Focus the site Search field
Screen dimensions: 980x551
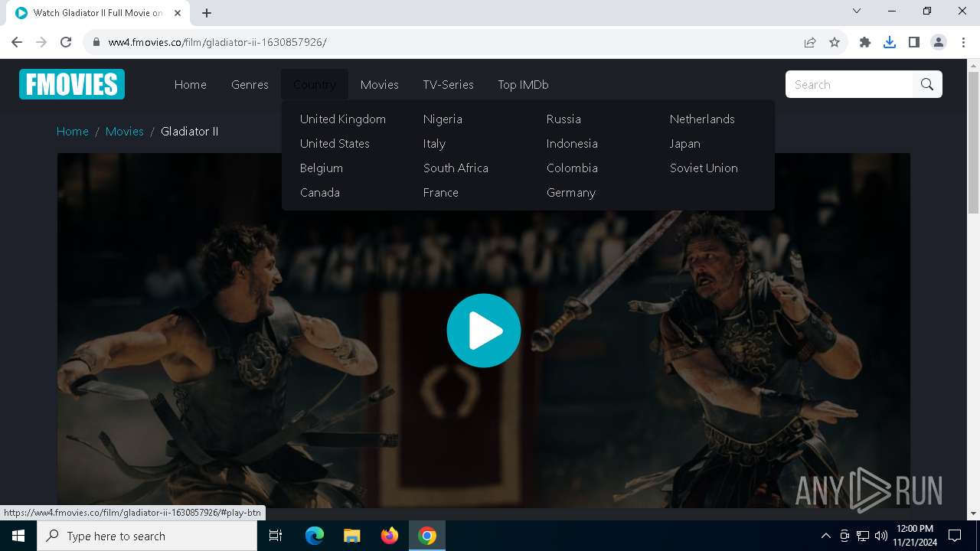coord(849,84)
